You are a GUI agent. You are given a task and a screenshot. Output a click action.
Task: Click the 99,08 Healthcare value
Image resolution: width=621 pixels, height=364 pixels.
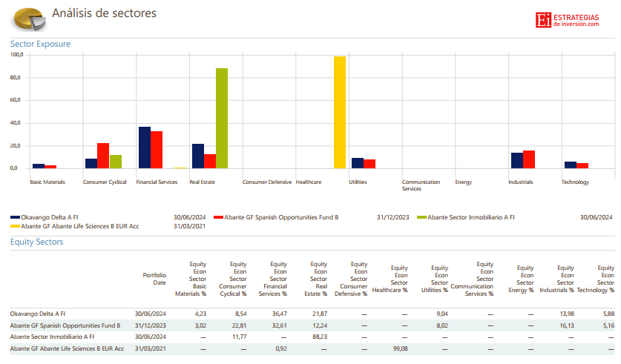coord(400,348)
